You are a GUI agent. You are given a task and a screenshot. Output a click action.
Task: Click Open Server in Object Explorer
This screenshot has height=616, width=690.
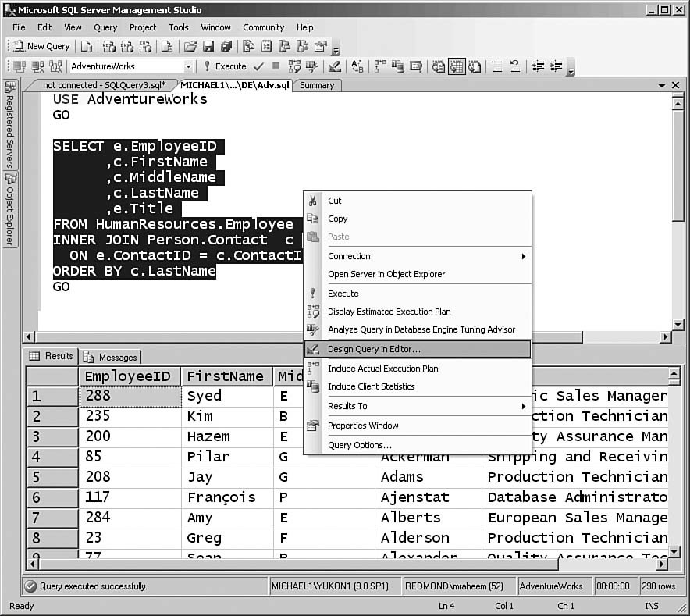click(418, 274)
